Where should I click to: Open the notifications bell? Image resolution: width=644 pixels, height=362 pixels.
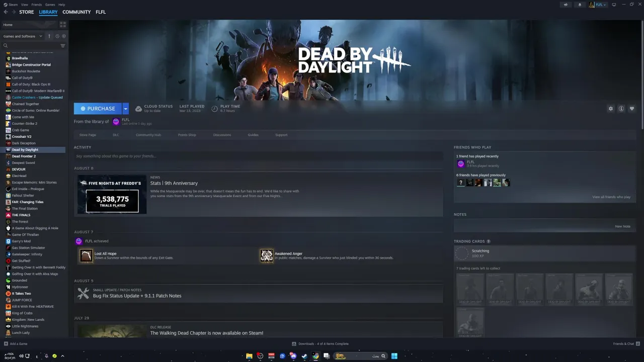[x=580, y=5]
